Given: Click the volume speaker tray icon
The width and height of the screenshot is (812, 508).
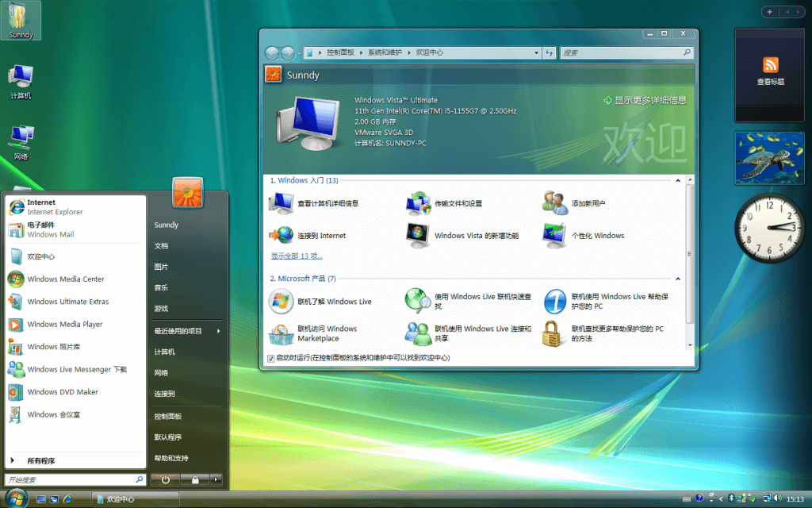Looking at the screenshot, I should point(777,498).
